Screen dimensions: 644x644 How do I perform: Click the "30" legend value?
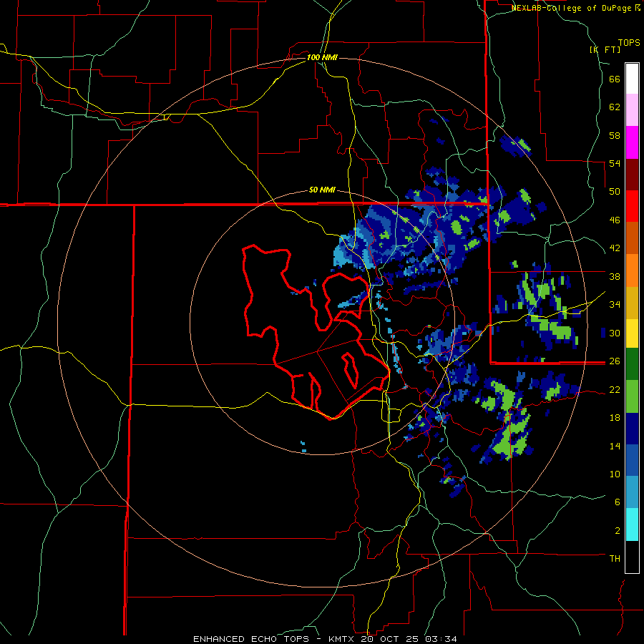[615, 333]
